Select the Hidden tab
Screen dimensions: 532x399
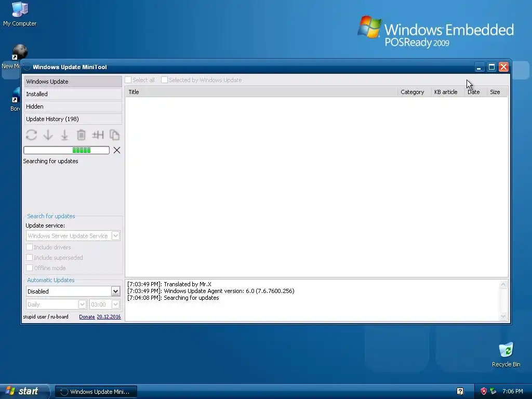click(x=73, y=107)
